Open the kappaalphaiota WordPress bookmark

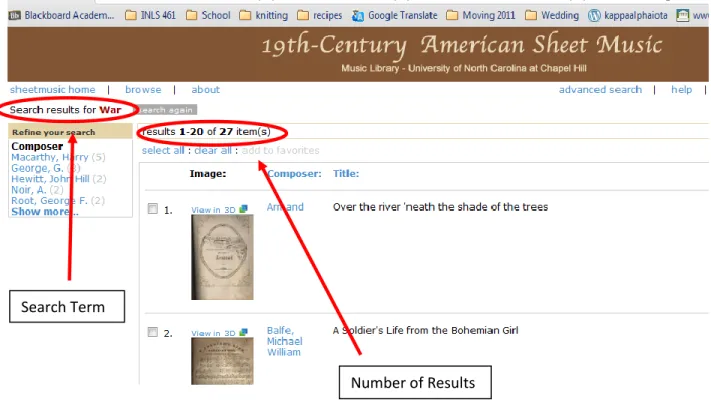pos(628,15)
